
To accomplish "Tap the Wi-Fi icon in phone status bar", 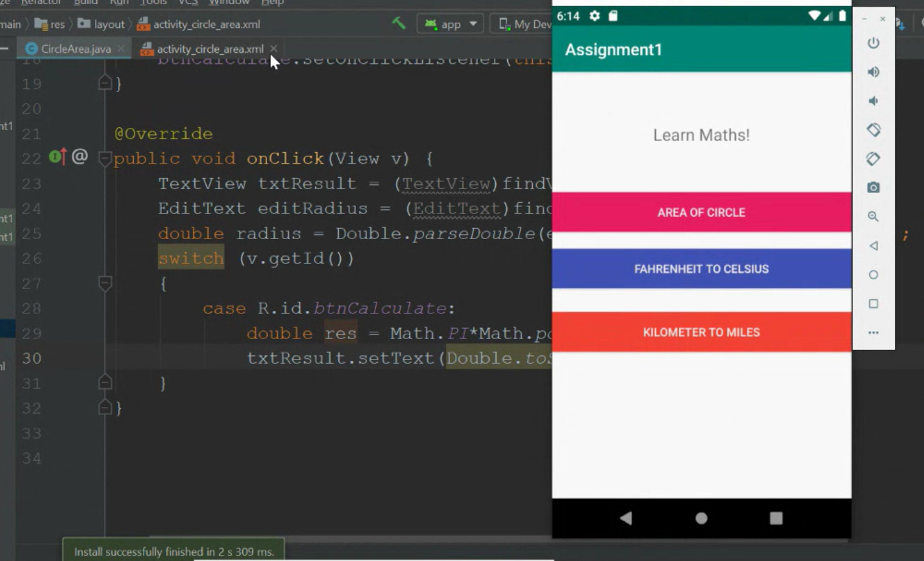I will [814, 16].
